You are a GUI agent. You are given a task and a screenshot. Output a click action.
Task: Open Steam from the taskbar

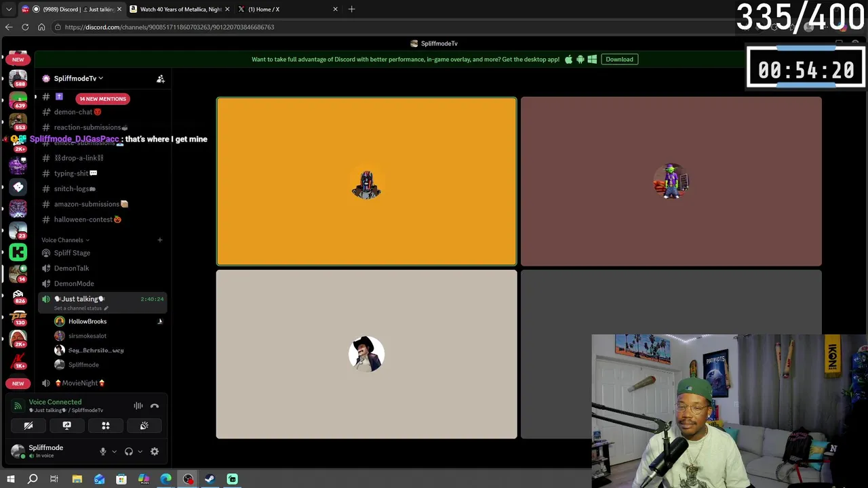coord(210,479)
